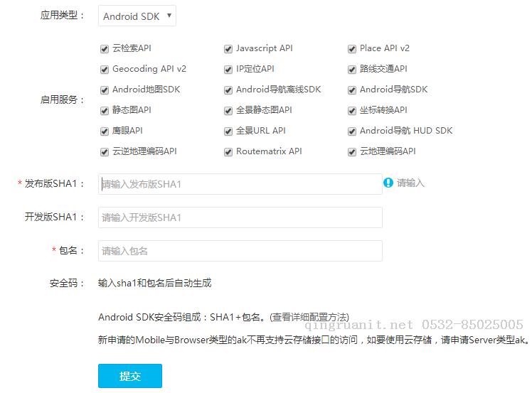The image size is (532, 393).
Task: Click the 开发版SHA1 input field
Action: tap(240, 217)
